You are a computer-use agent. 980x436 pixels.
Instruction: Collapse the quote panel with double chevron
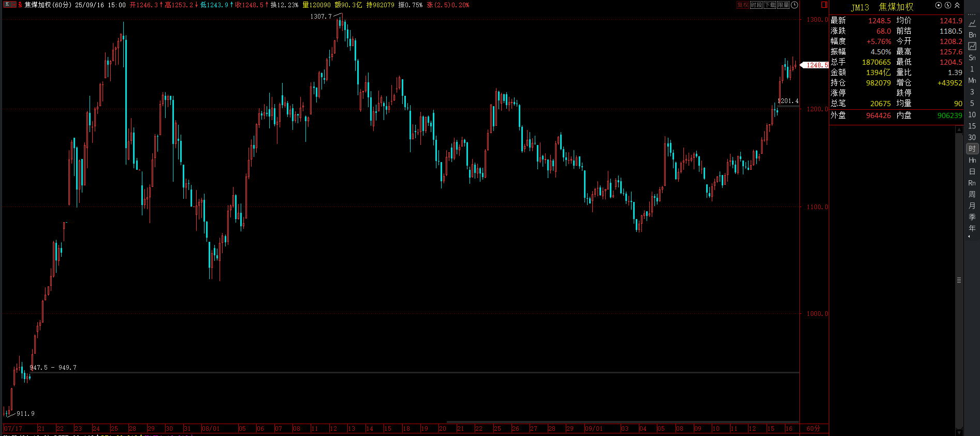957,5
